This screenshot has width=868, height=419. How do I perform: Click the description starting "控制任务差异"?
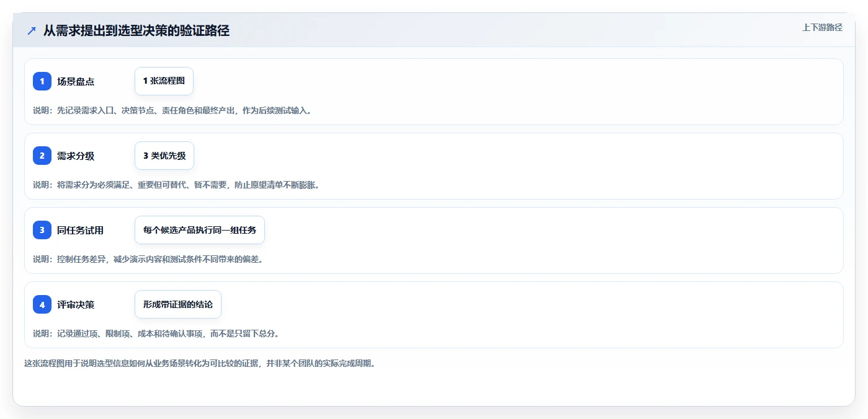148,259
